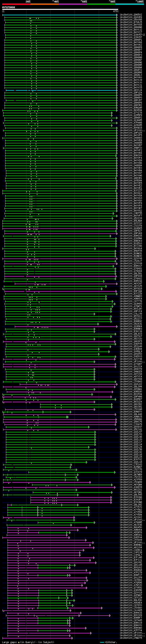Click the UniRef100_B4YVK0 label
This screenshot has height=644, width=146.
click(131, 77)
